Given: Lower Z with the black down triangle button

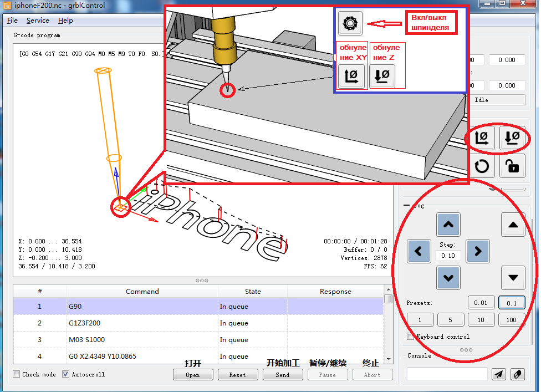Looking at the screenshot, I should (x=513, y=278).
